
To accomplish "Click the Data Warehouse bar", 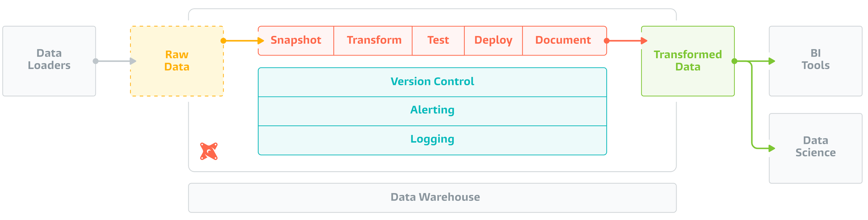I will (x=432, y=198).
